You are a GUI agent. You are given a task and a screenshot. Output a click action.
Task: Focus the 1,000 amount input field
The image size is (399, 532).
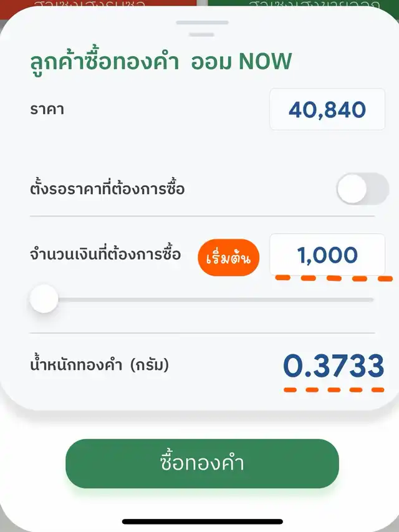pyautogui.click(x=327, y=254)
